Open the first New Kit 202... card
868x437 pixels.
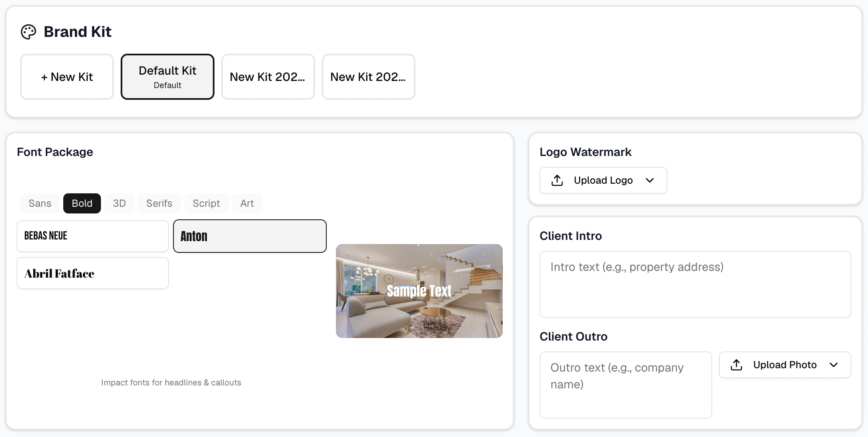pyautogui.click(x=268, y=77)
